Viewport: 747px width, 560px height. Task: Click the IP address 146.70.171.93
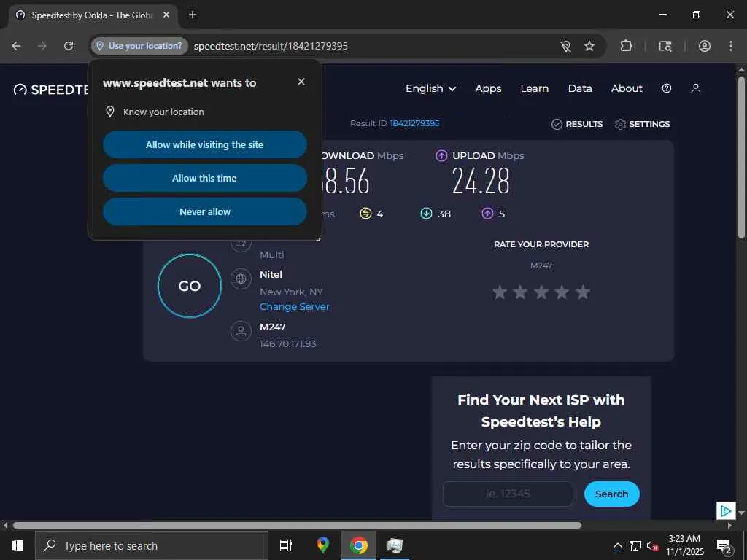tap(287, 344)
